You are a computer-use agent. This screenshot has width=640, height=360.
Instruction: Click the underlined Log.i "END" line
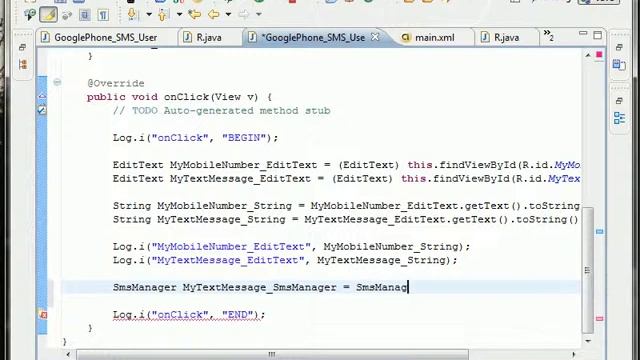pyautogui.click(x=189, y=315)
